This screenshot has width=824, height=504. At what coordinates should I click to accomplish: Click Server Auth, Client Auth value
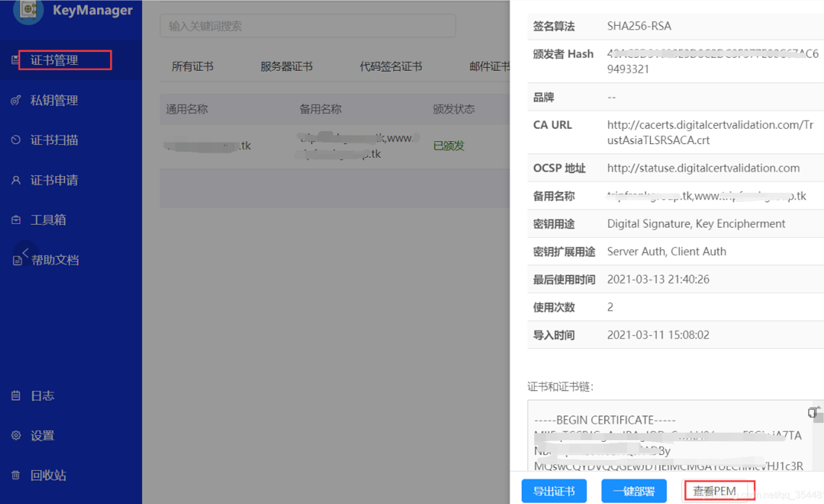667,252
